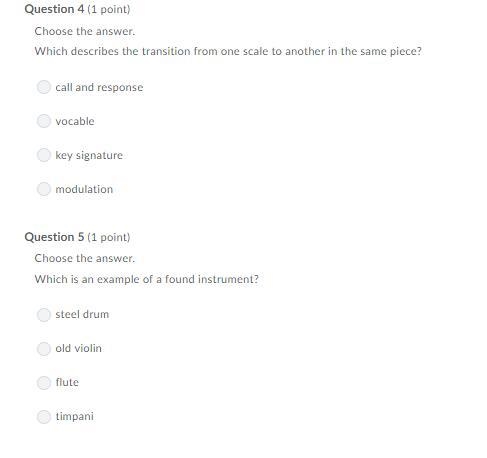
Task: Mark 'timpani' as the answer
Action: [x=44, y=417]
